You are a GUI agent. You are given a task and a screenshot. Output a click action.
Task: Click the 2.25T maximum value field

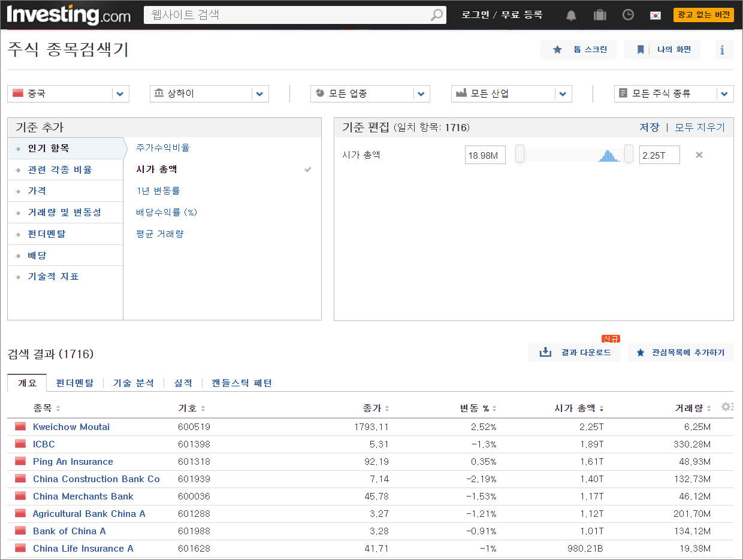(x=660, y=155)
